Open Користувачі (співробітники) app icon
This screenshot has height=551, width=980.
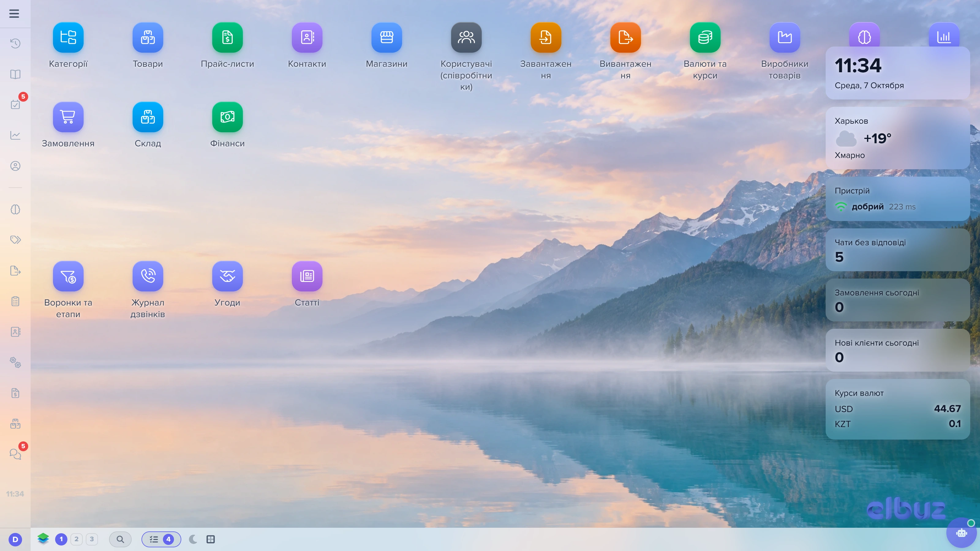466,37
